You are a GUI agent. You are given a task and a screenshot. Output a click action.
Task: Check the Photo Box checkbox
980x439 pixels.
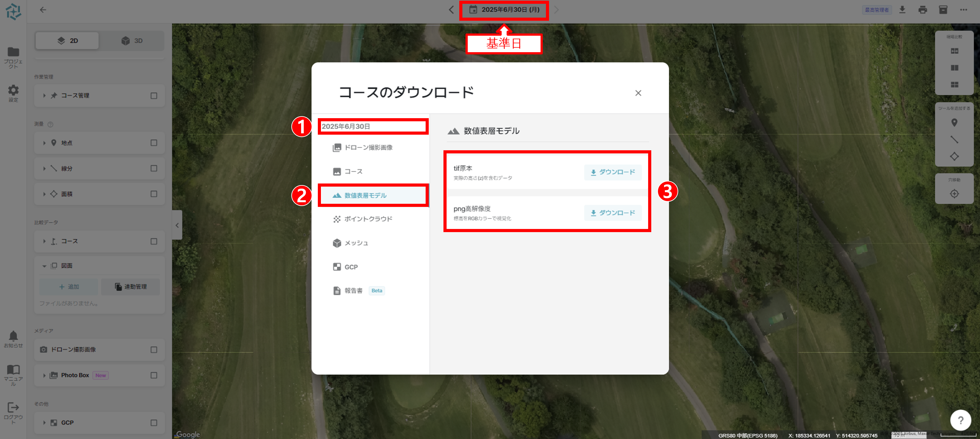point(154,375)
